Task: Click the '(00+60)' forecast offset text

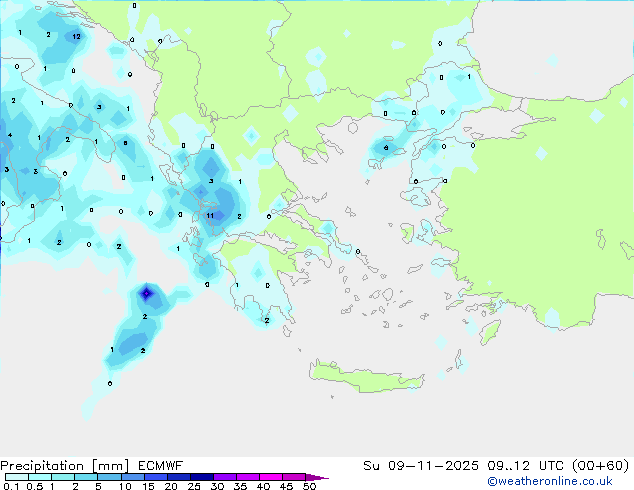Action: point(601,466)
